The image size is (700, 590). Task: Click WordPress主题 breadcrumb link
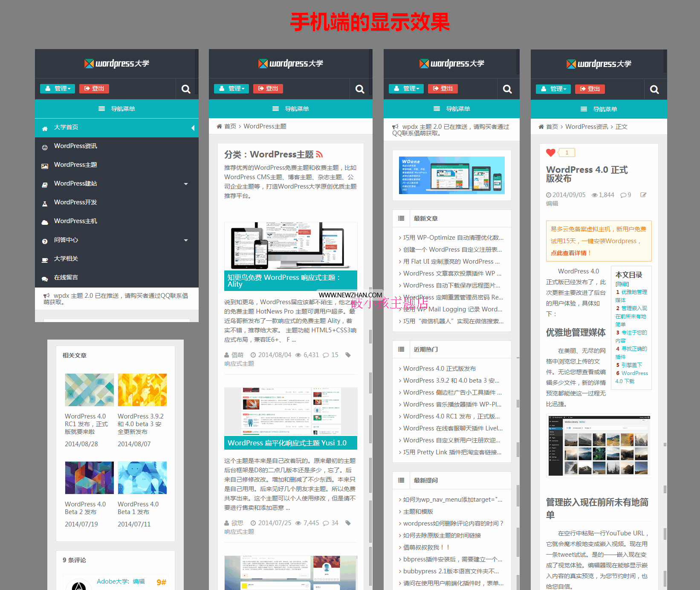[x=265, y=126]
